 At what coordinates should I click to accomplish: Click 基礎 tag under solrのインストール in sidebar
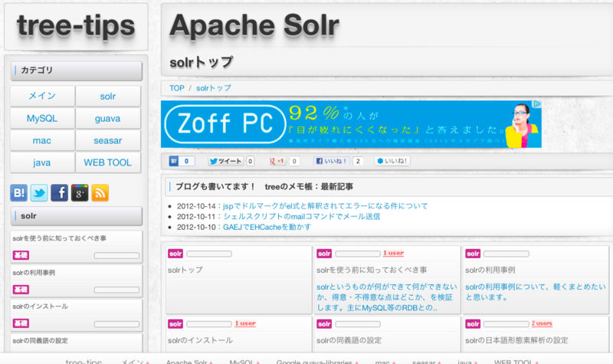(x=21, y=323)
